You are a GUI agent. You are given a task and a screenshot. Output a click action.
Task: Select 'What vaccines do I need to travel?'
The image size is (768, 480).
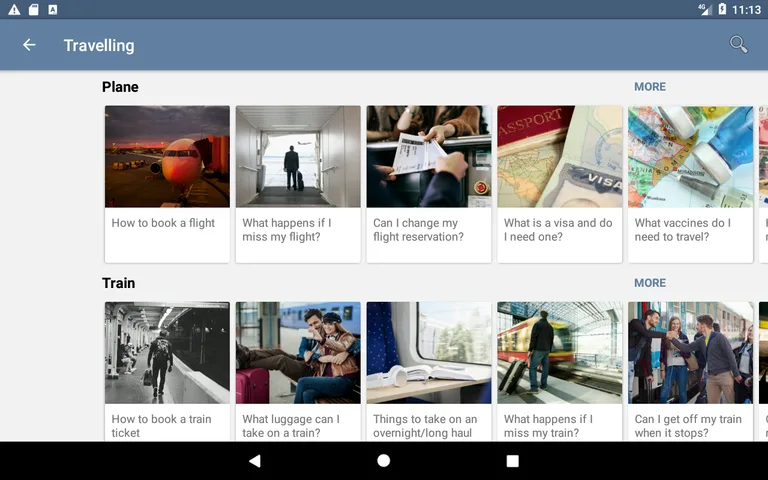click(x=683, y=230)
